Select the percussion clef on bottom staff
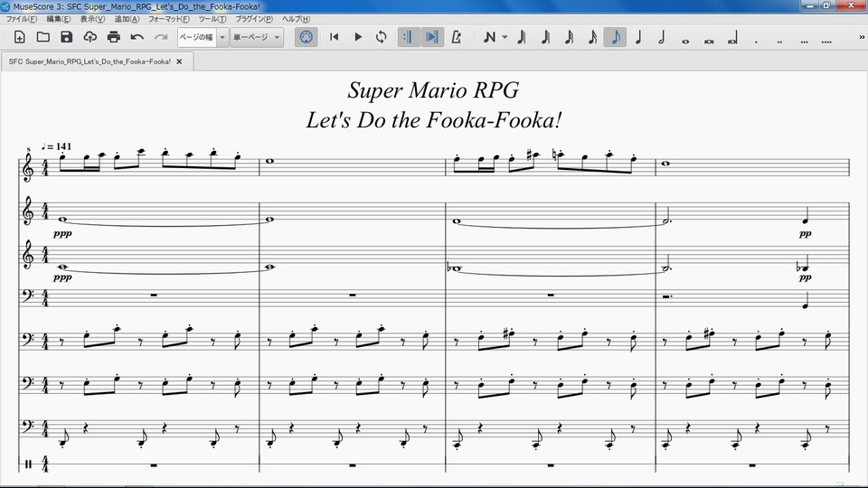The height and width of the screenshot is (488, 868). coord(28,464)
